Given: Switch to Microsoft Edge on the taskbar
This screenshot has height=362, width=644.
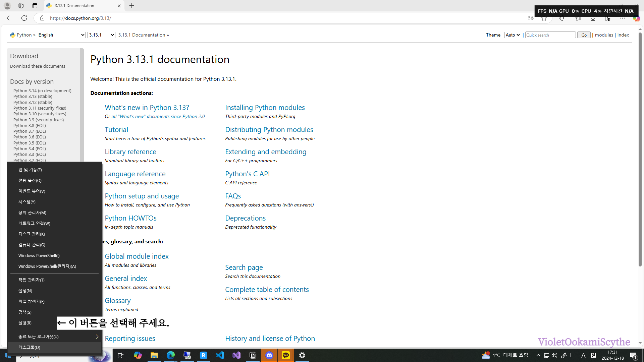Looking at the screenshot, I should [x=170, y=355].
